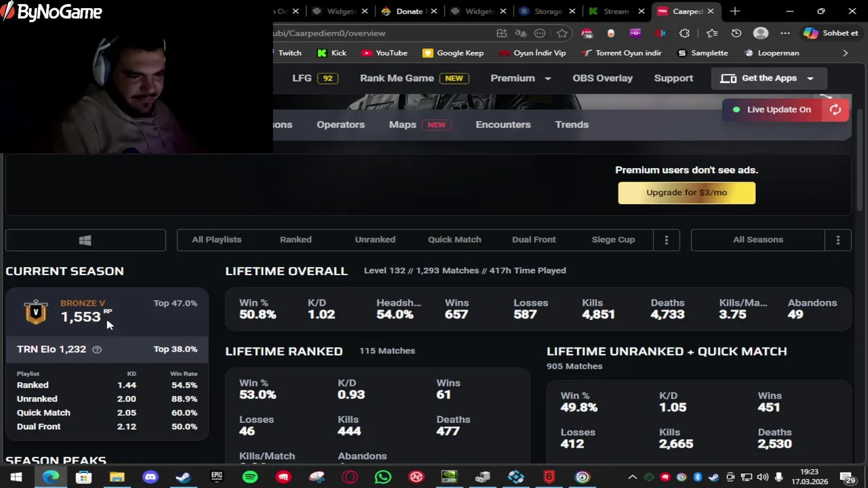Open the seasons three-dot menu
The image size is (868, 488).
[838, 240]
